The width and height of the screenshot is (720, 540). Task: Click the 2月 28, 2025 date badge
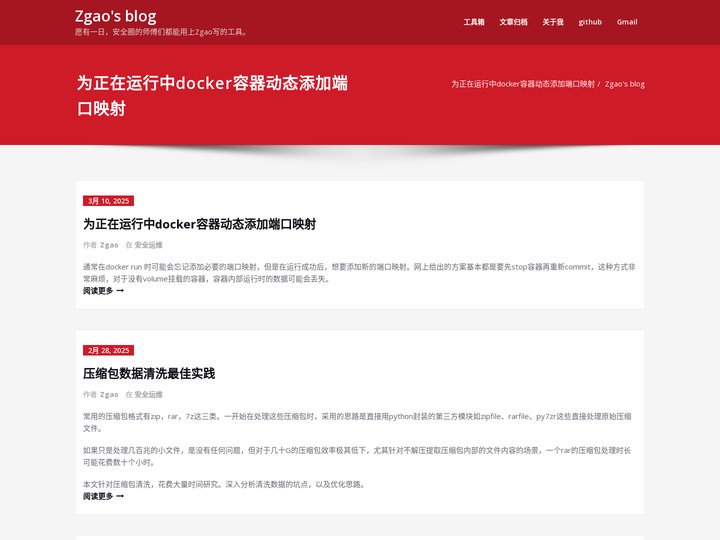(x=108, y=350)
